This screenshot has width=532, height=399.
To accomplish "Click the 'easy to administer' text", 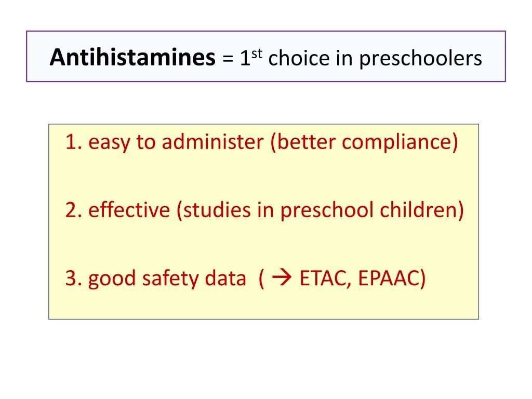I will 176,142.
